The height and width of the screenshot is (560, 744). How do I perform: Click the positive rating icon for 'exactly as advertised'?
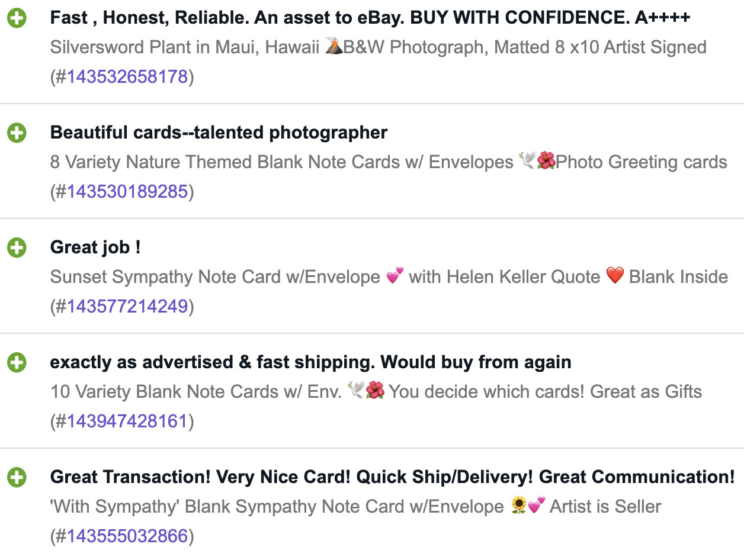(17, 363)
